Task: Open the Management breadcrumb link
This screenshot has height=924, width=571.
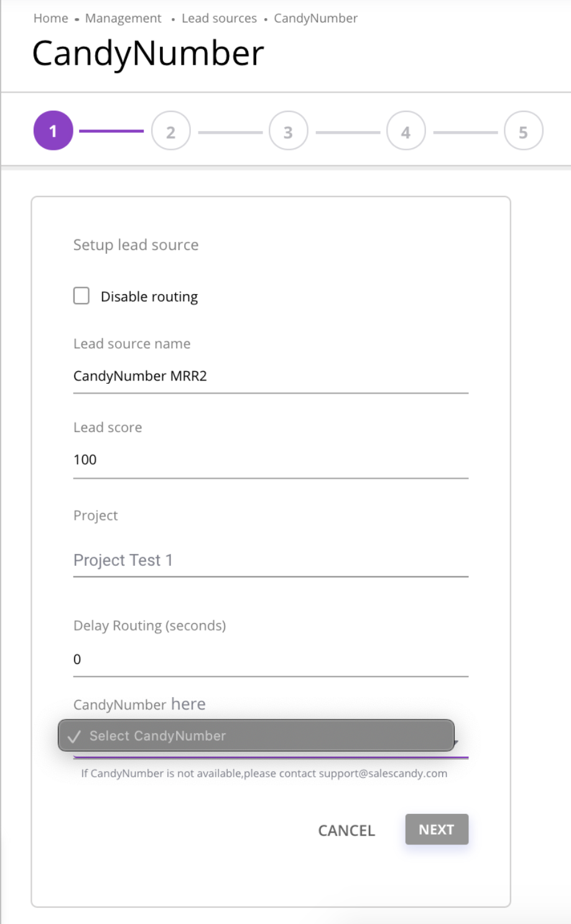Action: 123,19
